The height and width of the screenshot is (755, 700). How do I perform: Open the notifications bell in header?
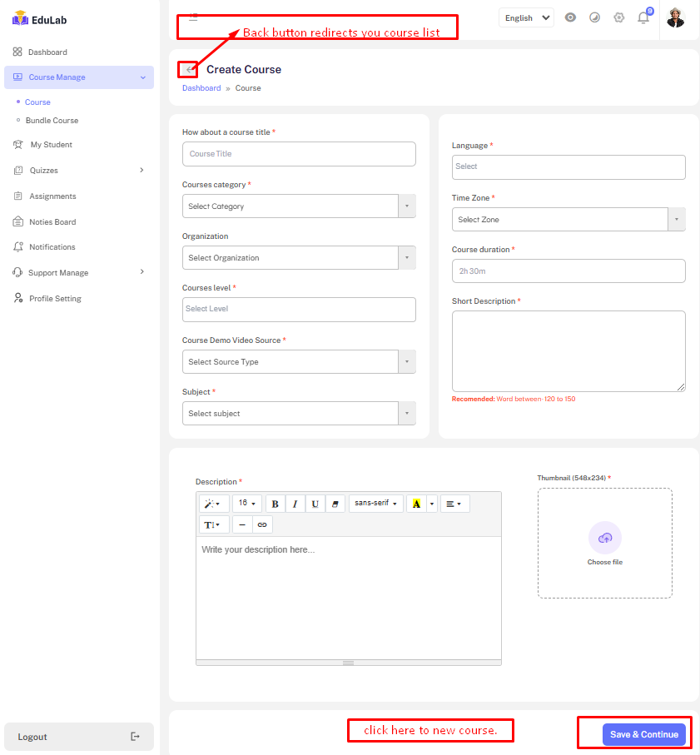[x=643, y=17]
